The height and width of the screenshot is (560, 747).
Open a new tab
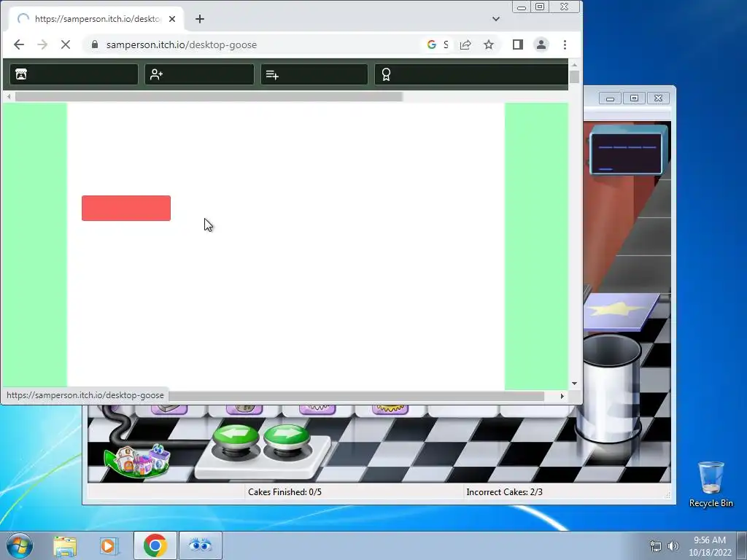[200, 19]
